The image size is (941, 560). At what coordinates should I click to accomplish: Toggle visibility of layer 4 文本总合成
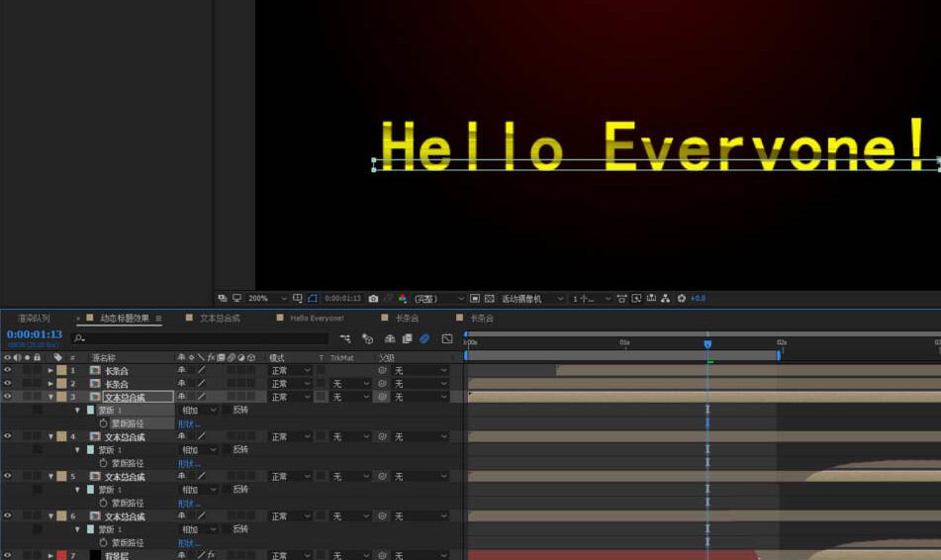click(x=8, y=436)
